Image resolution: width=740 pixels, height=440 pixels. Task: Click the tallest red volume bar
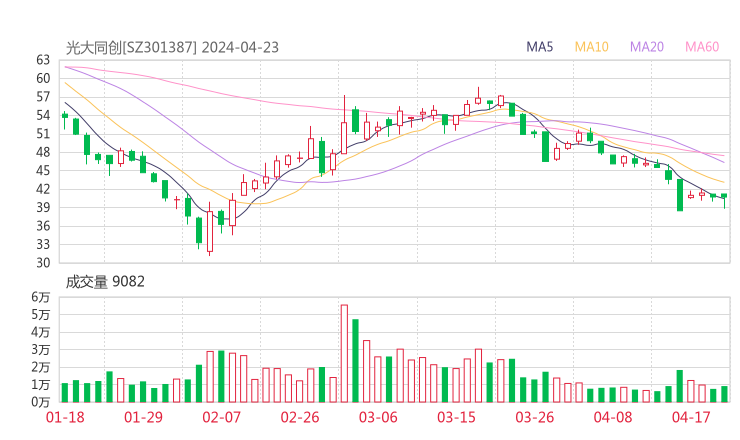344,354
